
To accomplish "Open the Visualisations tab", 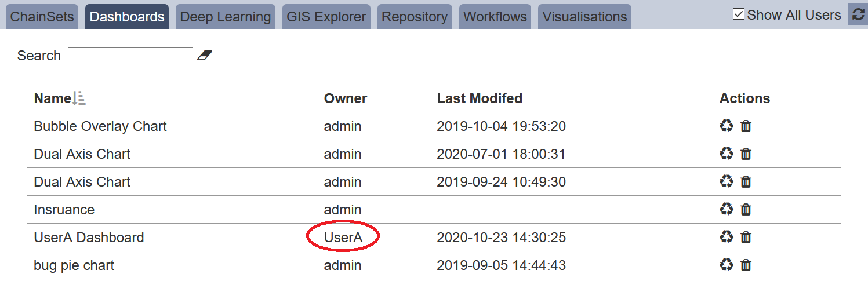I will [584, 17].
